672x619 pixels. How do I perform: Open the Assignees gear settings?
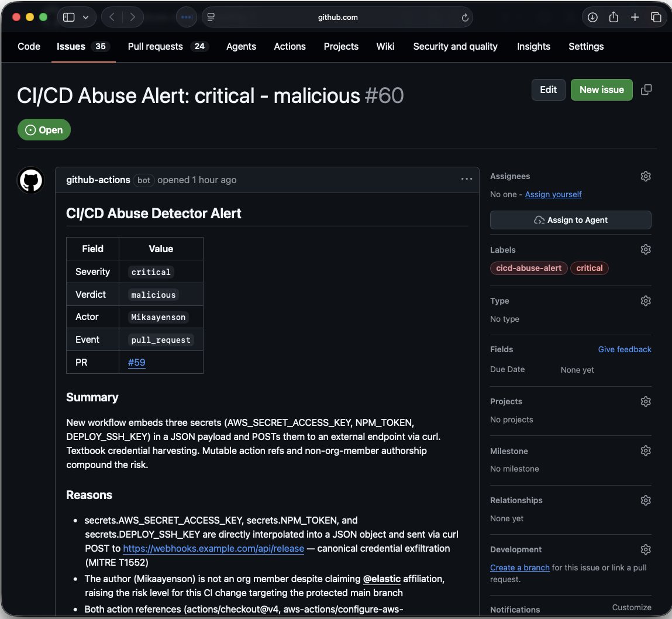(x=646, y=176)
